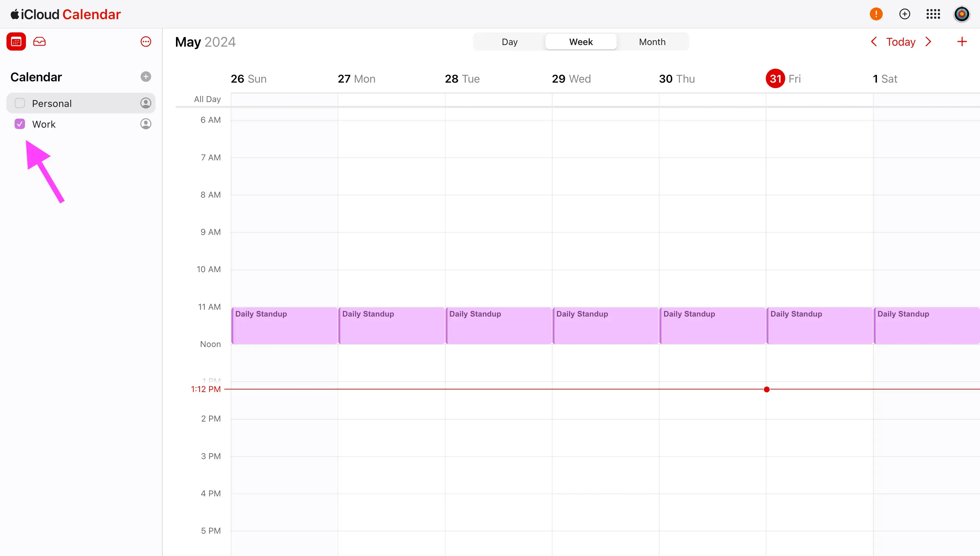
Task: Click the Mail icon in the sidebar
Action: tap(40, 42)
